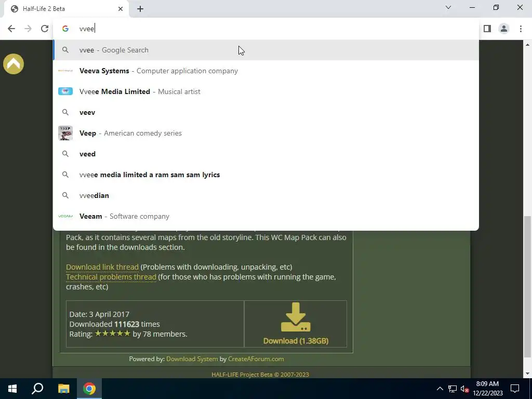
Task: Click 'Date: 3 April 2017' text
Action: (x=99, y=314)
